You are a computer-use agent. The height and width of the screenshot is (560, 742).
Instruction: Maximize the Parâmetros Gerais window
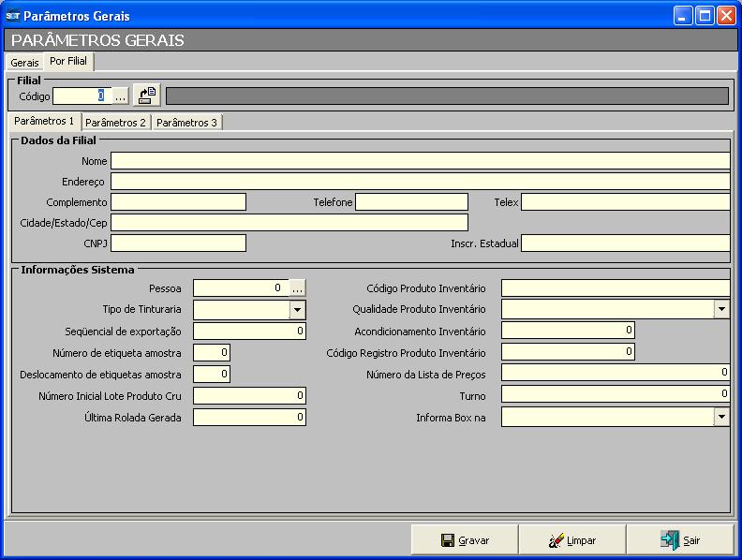pyautogui.click(x=705, y=16)
